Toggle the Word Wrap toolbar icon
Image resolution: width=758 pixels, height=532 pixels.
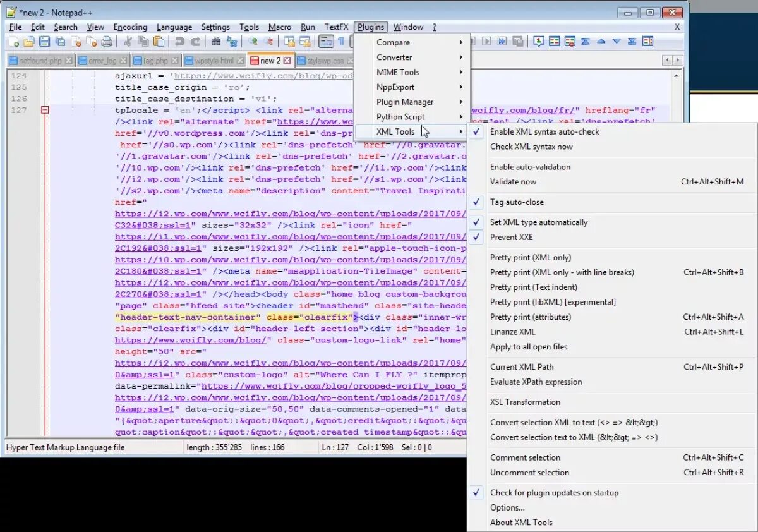pyautogui.click(x=326, y=42)
